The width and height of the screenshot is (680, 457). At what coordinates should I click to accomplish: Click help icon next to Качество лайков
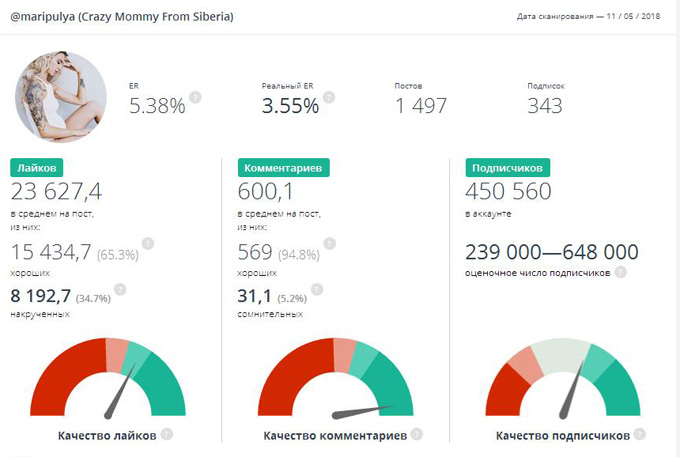167,435
